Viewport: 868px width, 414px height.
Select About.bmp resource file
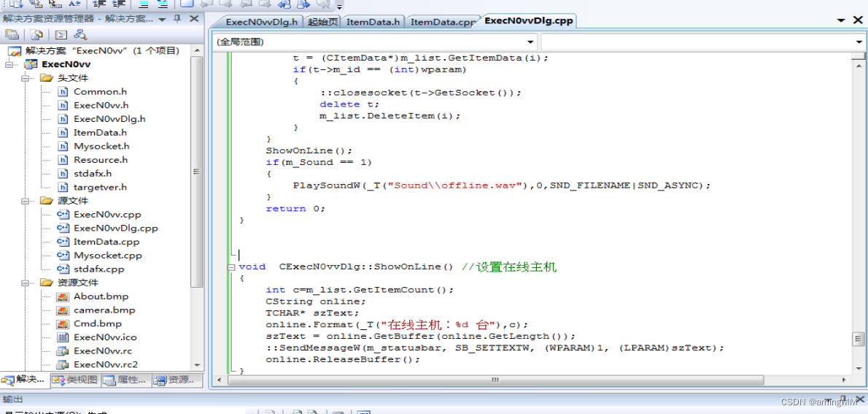click(101, 296)
